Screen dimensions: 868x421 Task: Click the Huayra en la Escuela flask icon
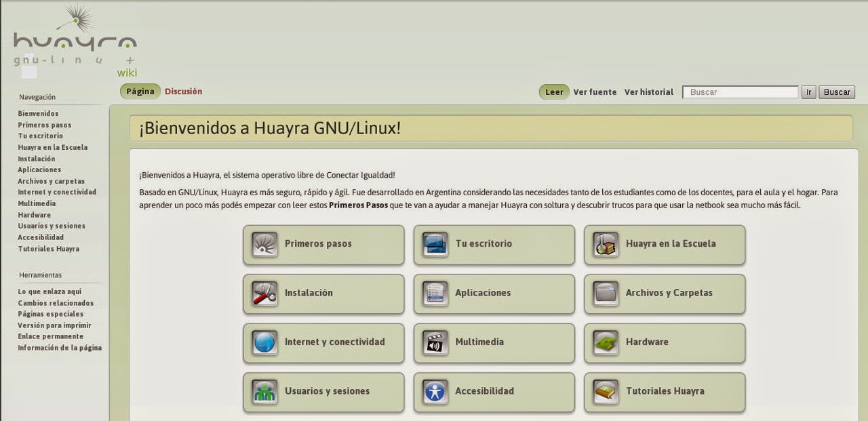(x=605, y=244)
